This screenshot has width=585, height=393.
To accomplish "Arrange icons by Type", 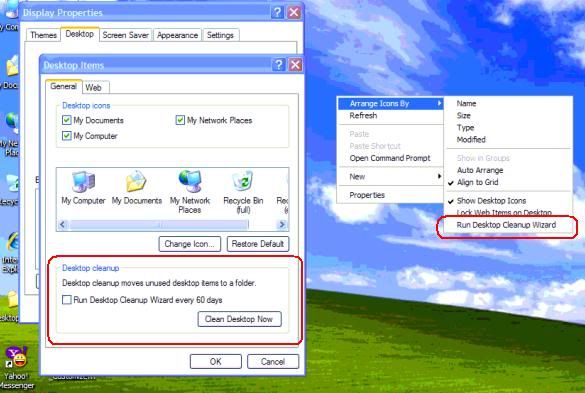I will tap(508, 128).
